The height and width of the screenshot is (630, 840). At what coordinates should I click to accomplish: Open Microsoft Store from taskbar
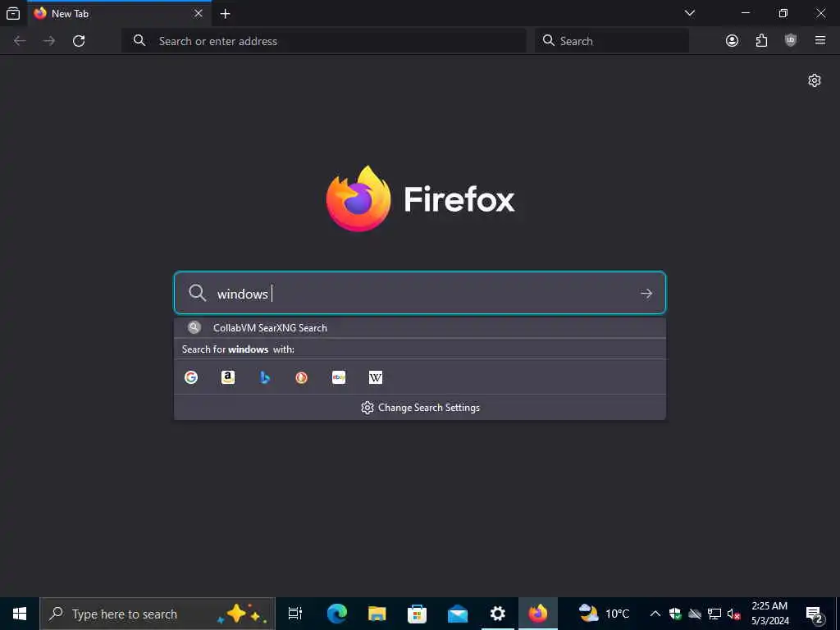click(x=417, y=614)
